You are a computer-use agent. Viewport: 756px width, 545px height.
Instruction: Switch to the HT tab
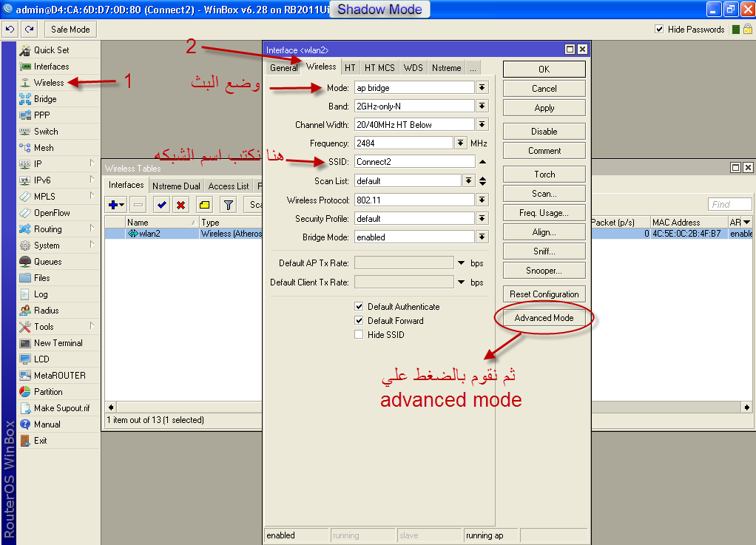pos(350,68)
